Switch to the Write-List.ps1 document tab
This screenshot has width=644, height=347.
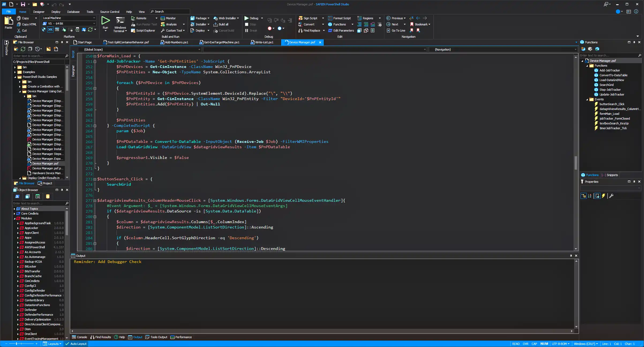pos(262,42)
